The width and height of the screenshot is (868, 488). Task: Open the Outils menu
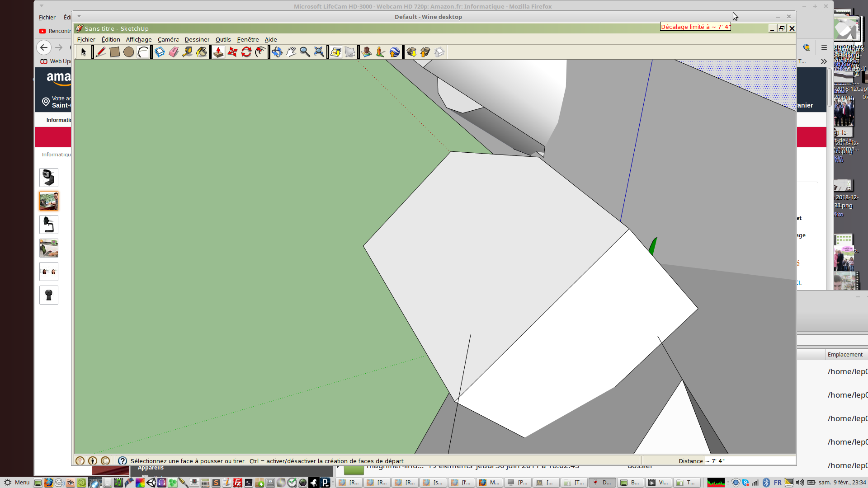(x=223, y=40)
